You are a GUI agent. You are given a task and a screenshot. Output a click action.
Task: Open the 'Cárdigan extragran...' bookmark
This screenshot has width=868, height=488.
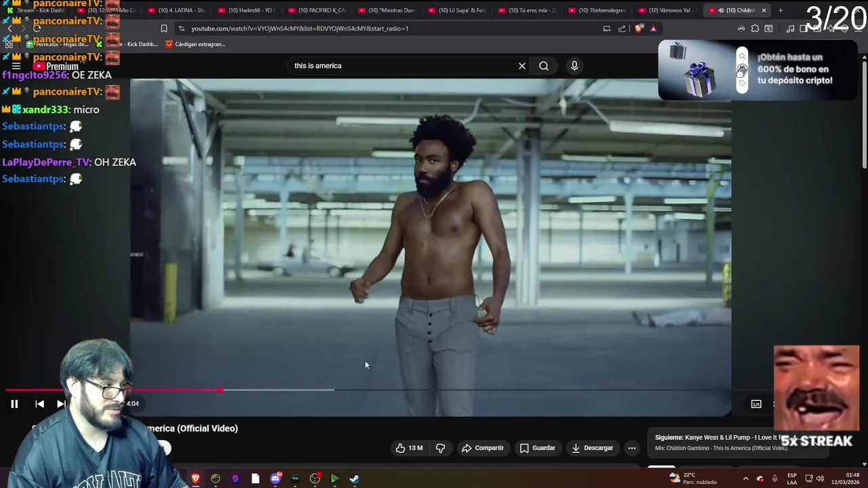195,44
